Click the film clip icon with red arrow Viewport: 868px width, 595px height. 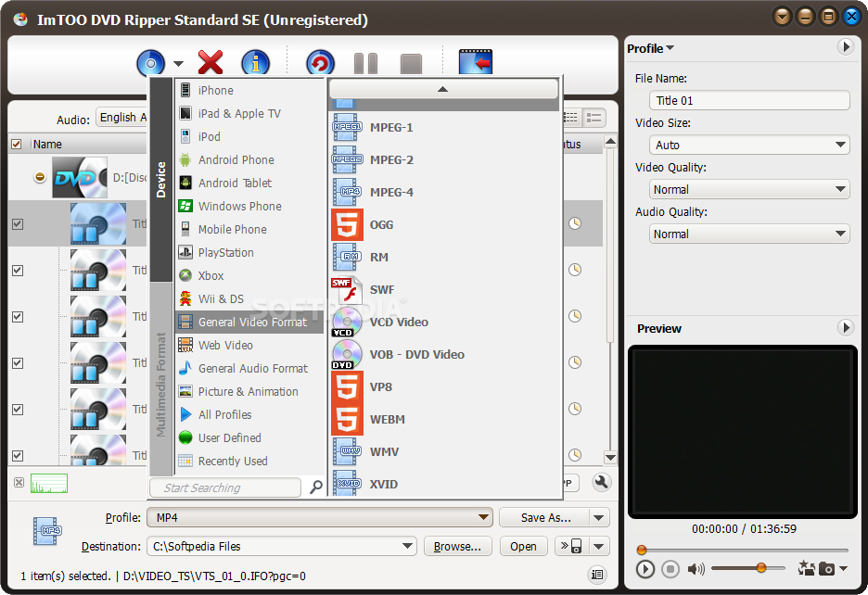[476, 62]
